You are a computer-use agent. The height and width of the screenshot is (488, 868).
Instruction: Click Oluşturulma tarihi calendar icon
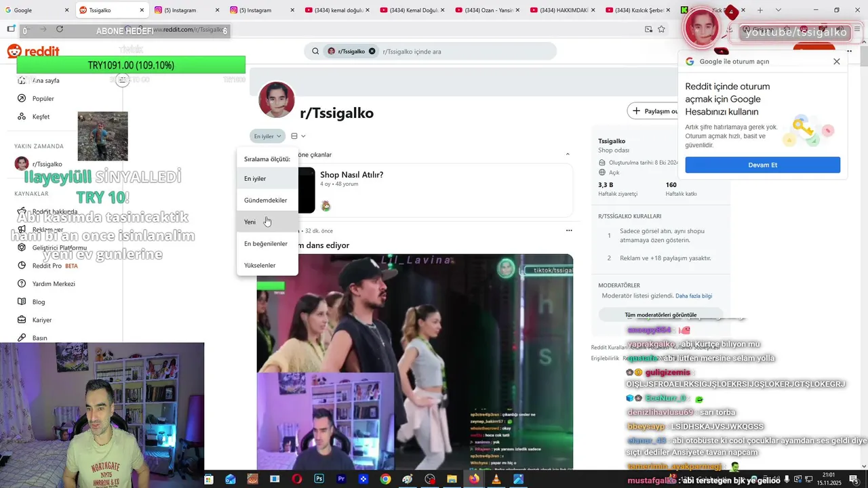coord(602,163)
